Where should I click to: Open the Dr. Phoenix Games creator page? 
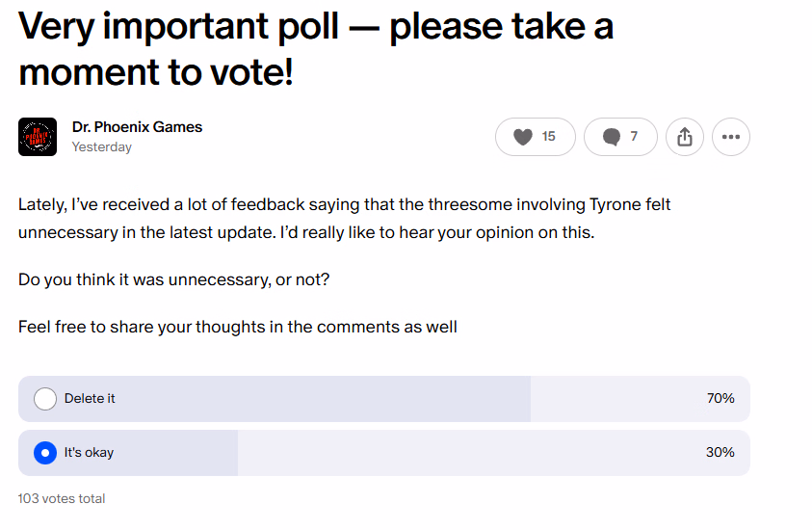pyautogui.click(x=137, y=127)
